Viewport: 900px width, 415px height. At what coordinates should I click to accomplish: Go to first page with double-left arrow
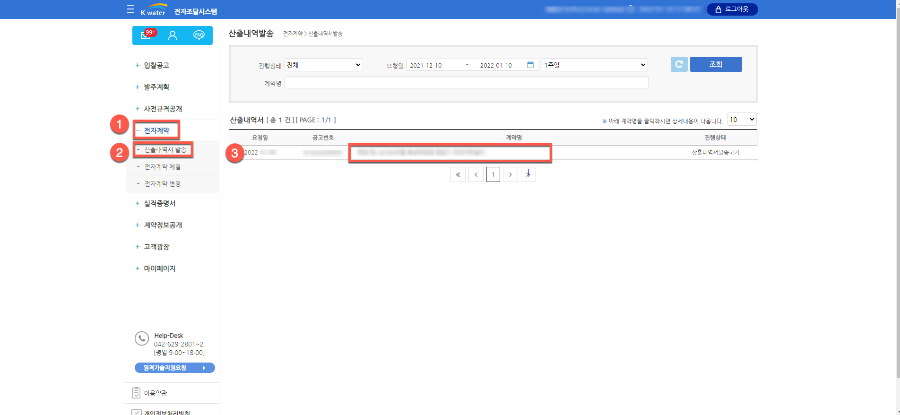point(458,174)
